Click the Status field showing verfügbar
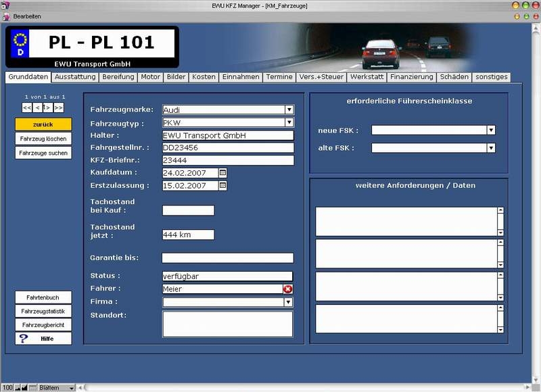This screenshot has width=541, height=392. 227,276
